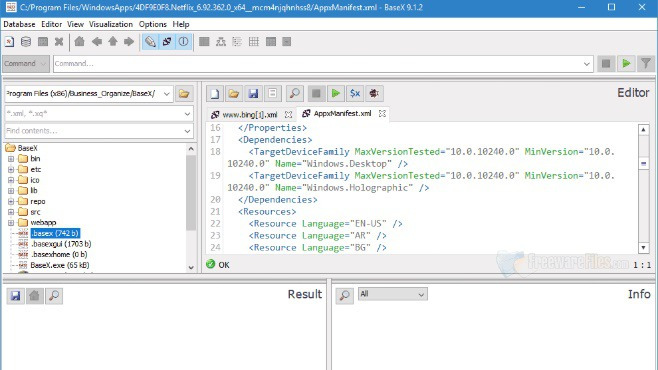
Task: Open the Database menu
Action: tap(19, 24)
